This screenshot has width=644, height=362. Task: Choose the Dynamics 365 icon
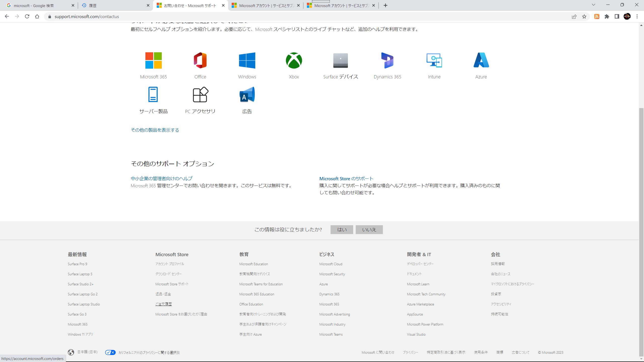click(x=387, y=60)
